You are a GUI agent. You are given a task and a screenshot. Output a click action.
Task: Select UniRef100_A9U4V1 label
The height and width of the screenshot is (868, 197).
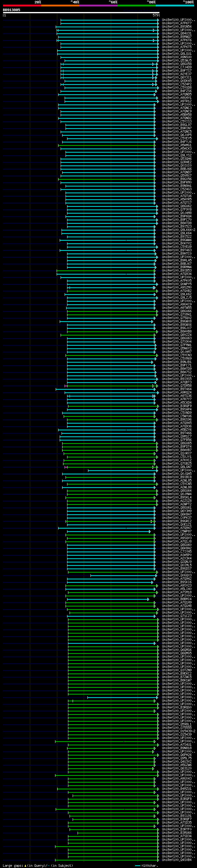coord(176,98)
